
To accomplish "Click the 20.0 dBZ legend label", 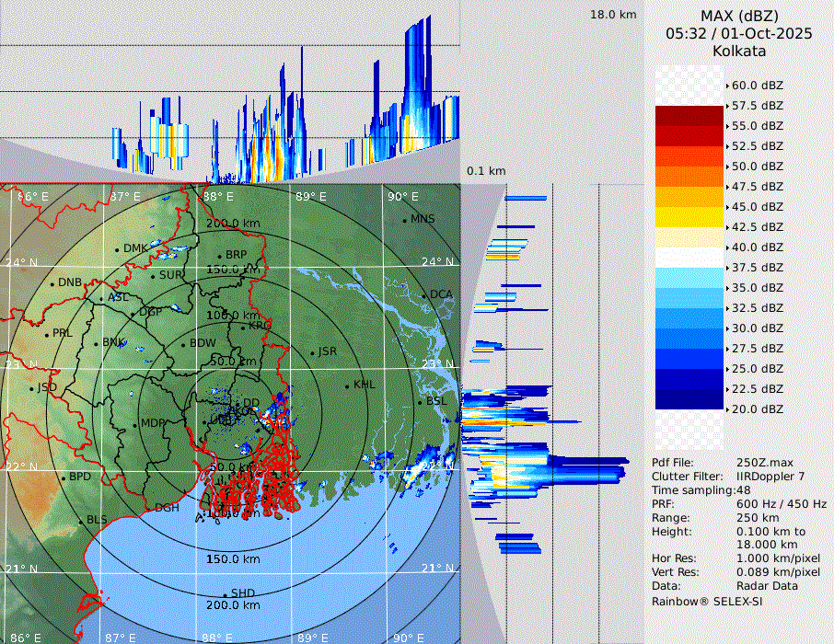I will 756,408.
